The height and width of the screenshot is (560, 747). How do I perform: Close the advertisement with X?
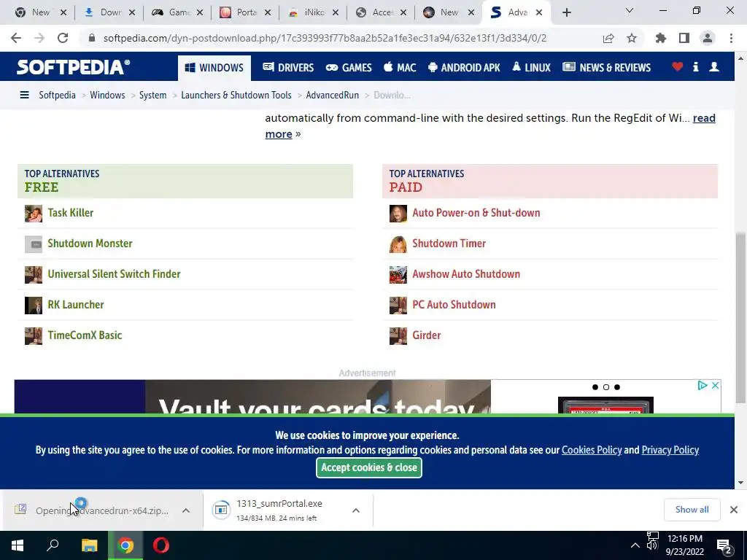click(715, 385)
